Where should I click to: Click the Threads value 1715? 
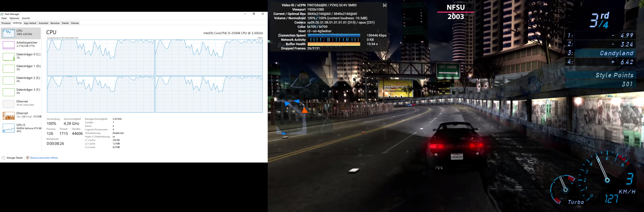coord(64,134)
